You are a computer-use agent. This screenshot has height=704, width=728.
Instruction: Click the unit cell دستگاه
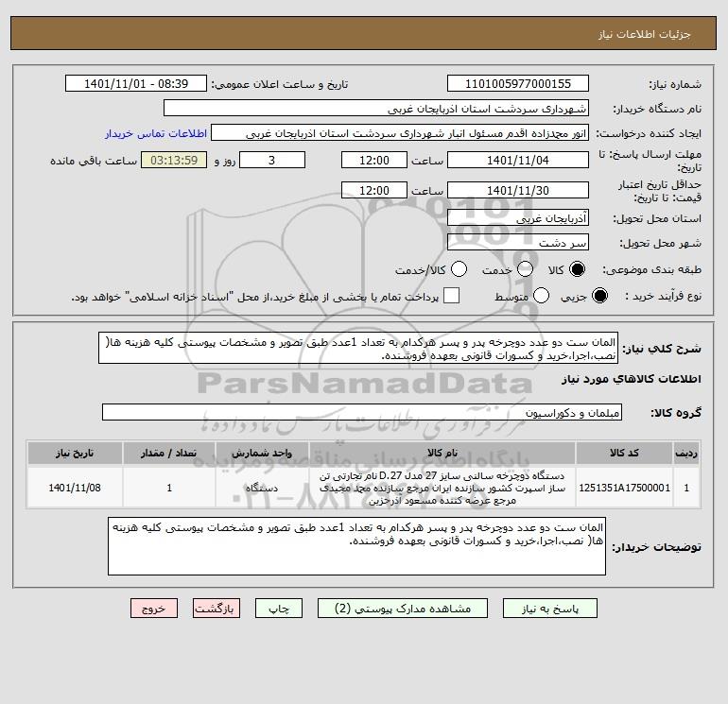(x=262, y=488)
